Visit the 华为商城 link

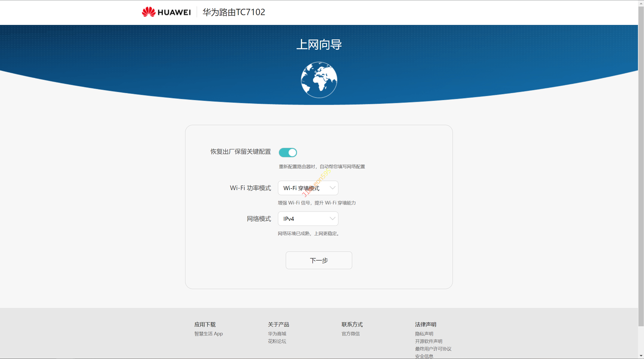tap(277, 334)
